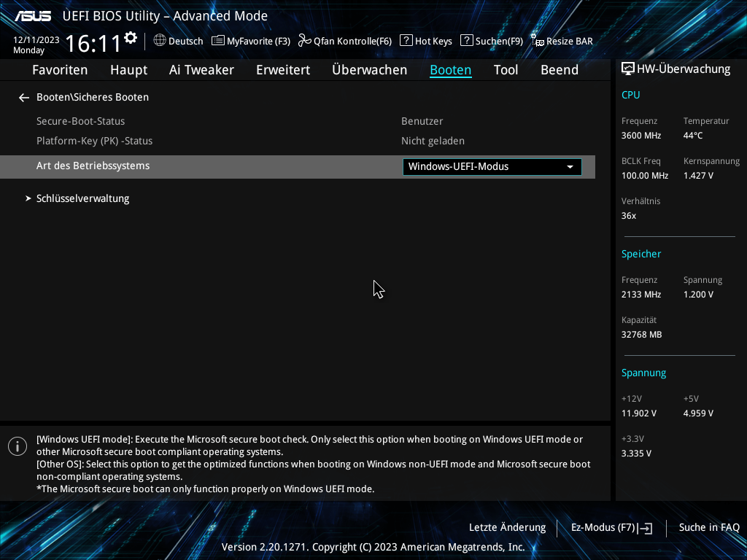Click the Speicher section heading
747x560 pixels.
point(641,254)
